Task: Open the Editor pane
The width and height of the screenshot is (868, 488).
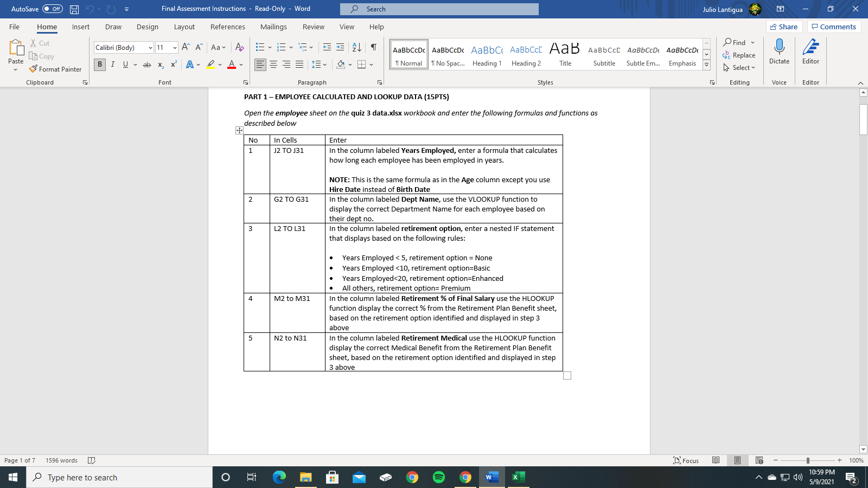Action: (x=810, y=52)
